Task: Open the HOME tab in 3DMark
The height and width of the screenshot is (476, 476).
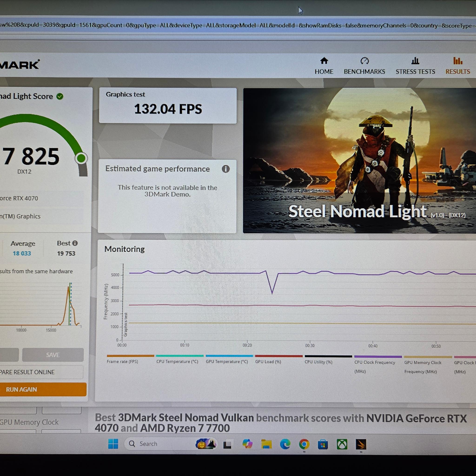Action: (324, 66)
